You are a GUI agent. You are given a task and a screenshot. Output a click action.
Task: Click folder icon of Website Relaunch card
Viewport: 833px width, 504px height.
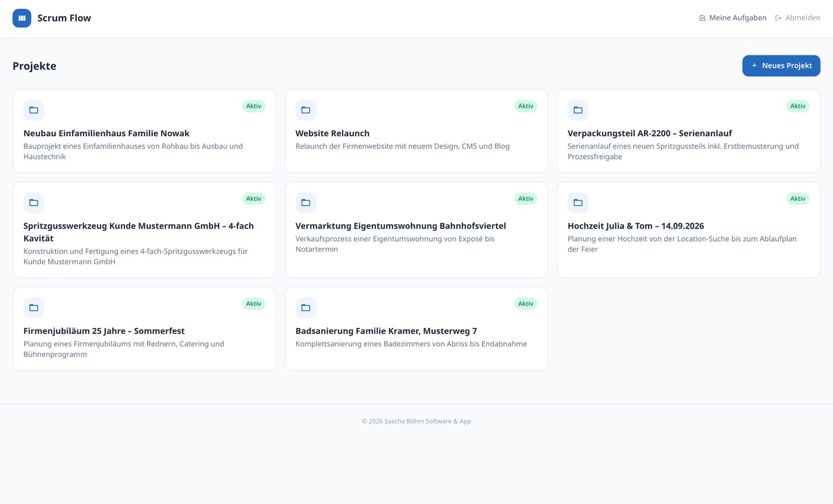click(x=306, y=110)
